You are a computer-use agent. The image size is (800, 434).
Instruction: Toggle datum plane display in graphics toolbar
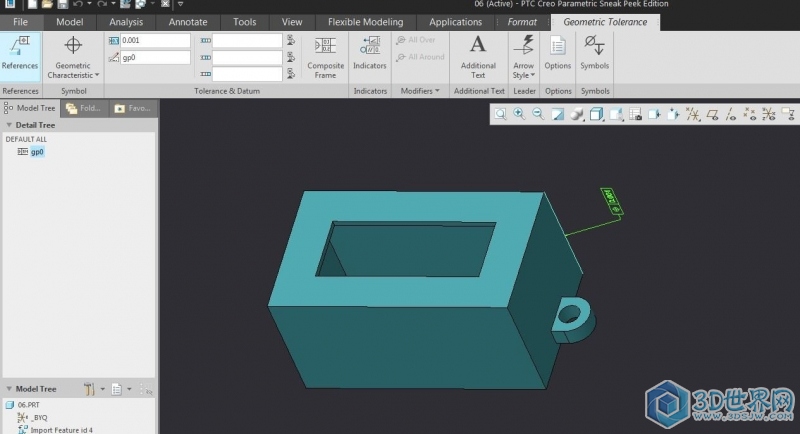pyautogui.click(x=713, y=114)
